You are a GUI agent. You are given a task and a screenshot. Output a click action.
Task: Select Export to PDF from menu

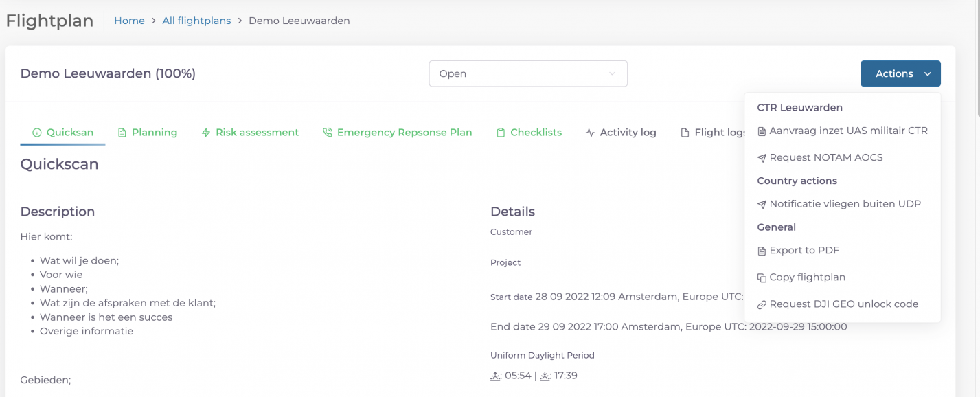804,251
